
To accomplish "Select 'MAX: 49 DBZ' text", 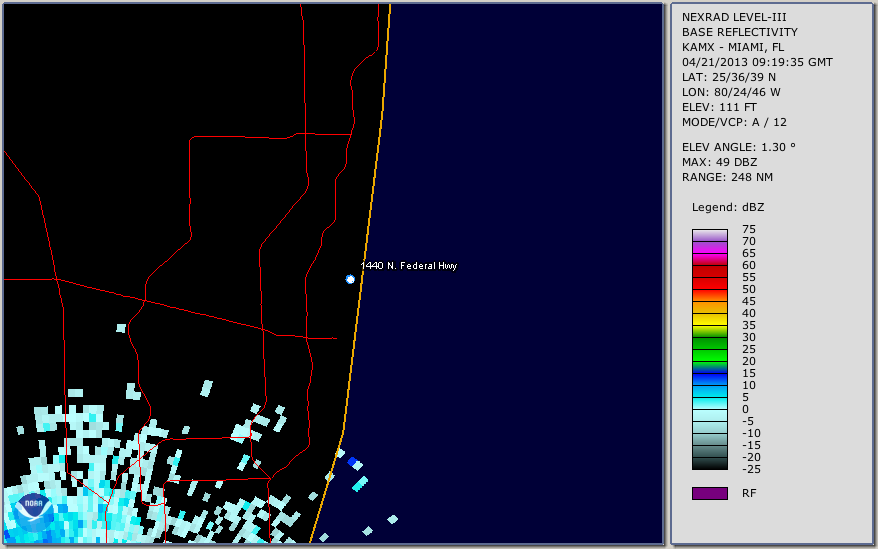I will [720, 162].
